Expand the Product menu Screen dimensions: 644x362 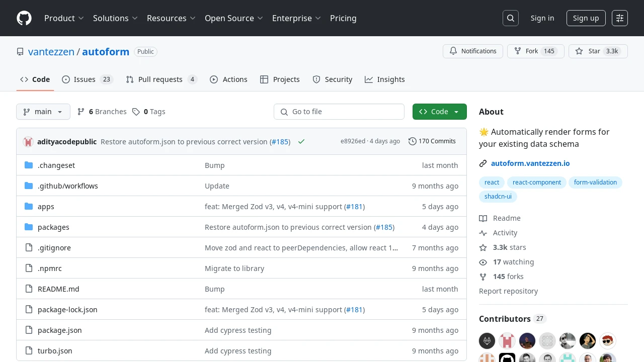click(x=64, y=18)
